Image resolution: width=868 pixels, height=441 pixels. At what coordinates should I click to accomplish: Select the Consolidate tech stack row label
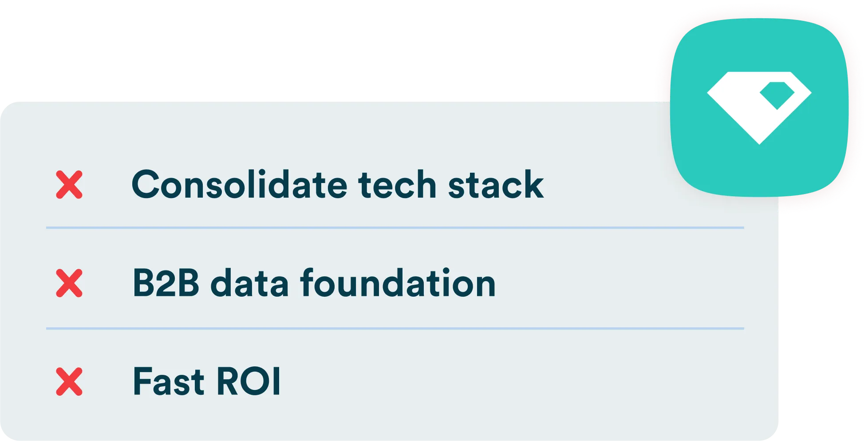(x=337, y=184)
